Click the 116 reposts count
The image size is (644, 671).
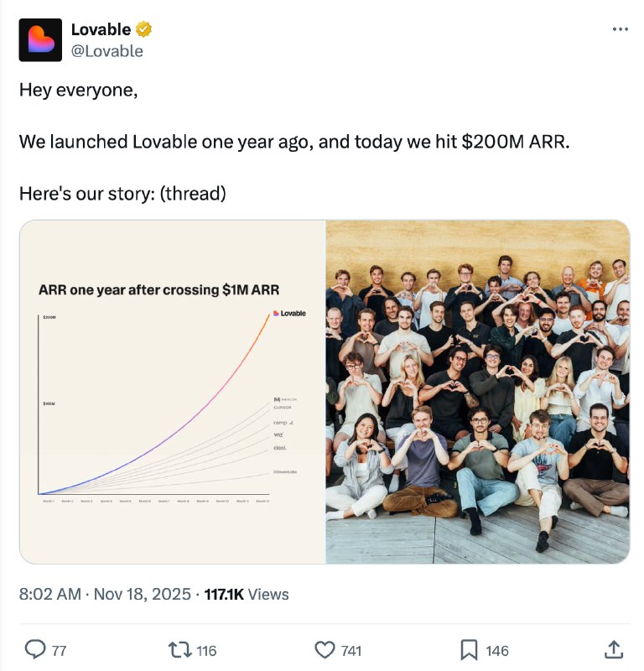coord(206,651)
